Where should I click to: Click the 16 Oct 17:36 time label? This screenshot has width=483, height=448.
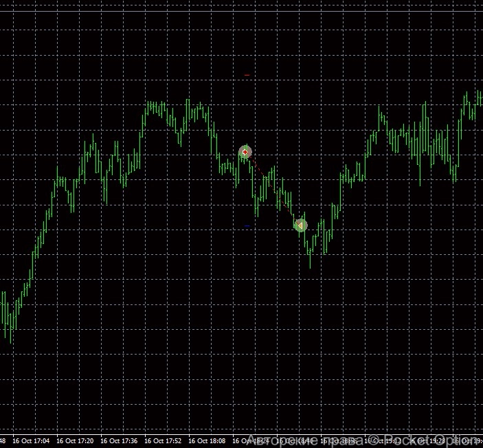(119, 440)
